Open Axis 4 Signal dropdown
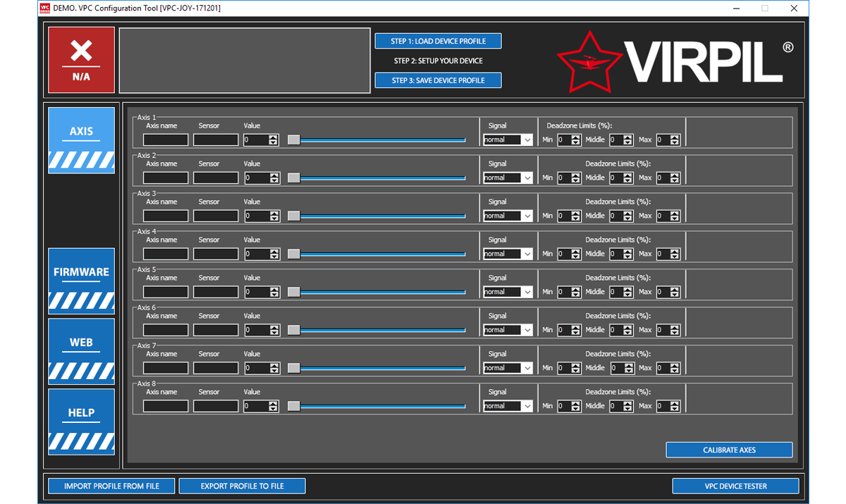Image resolution: width=846 pixels, height=504 pixels. pos(508,254)
